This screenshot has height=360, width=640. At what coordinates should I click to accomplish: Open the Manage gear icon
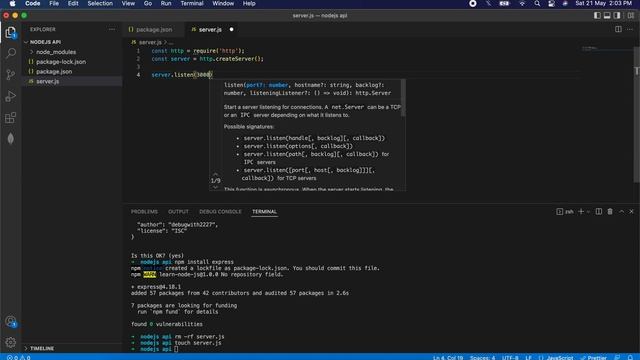(11, 342)
